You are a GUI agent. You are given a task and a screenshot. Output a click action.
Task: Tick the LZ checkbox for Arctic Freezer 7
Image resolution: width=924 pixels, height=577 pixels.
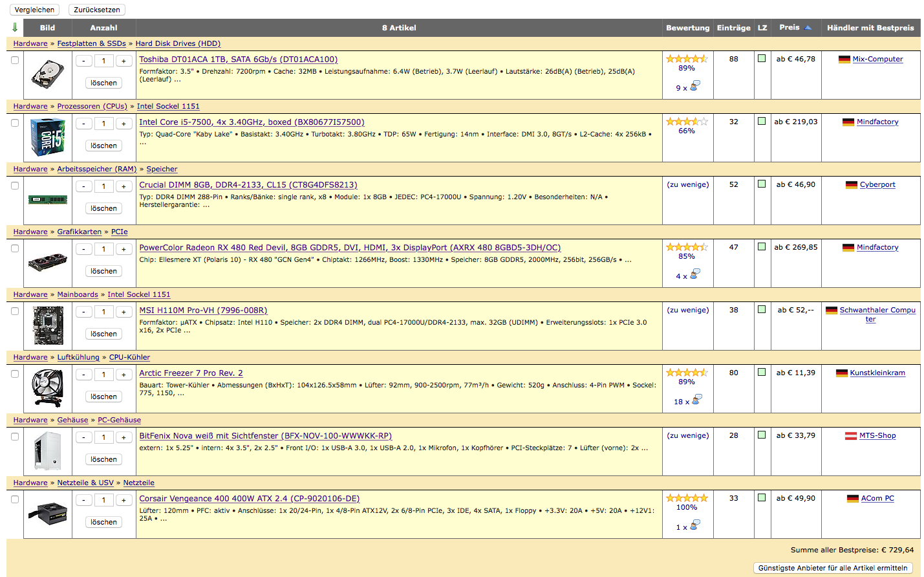[762, 372]
